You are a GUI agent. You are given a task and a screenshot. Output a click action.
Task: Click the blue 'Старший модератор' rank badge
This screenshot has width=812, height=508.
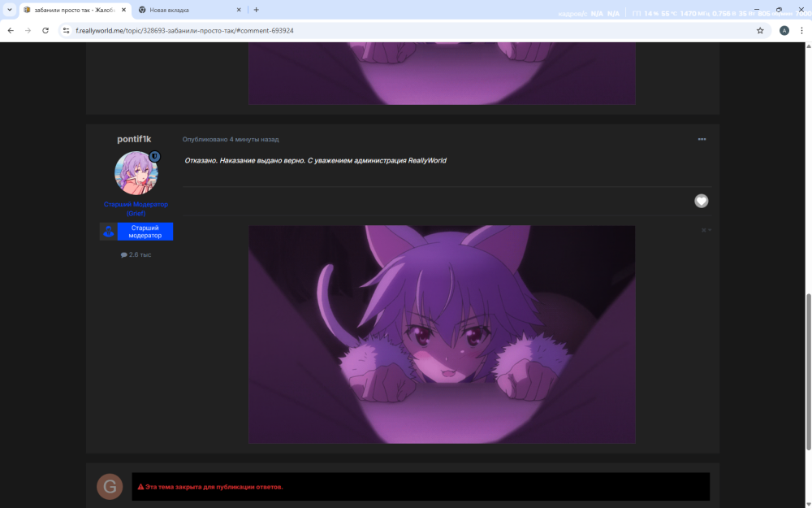(x=136, y=232)
